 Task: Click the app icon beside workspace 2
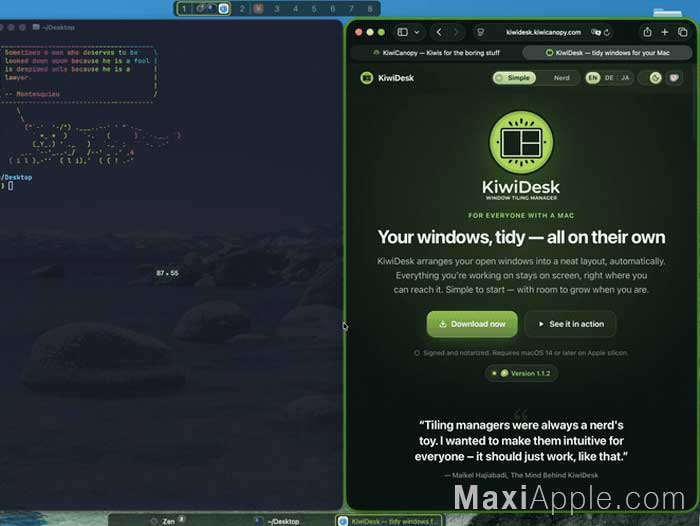(258, 8)
